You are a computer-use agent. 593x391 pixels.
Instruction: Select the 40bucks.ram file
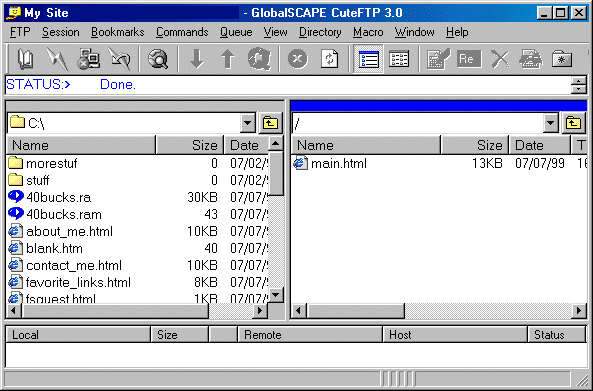pos(55,214)
